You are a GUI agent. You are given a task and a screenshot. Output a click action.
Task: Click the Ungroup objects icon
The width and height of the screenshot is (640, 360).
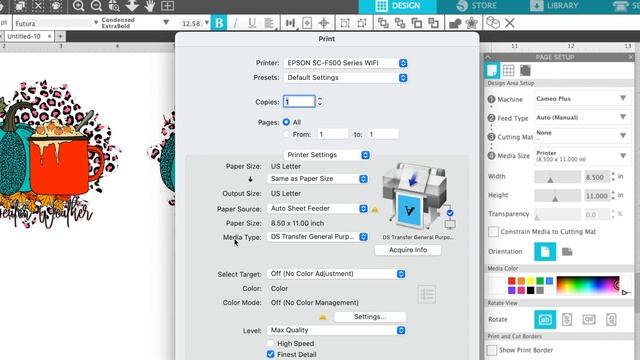362,23
